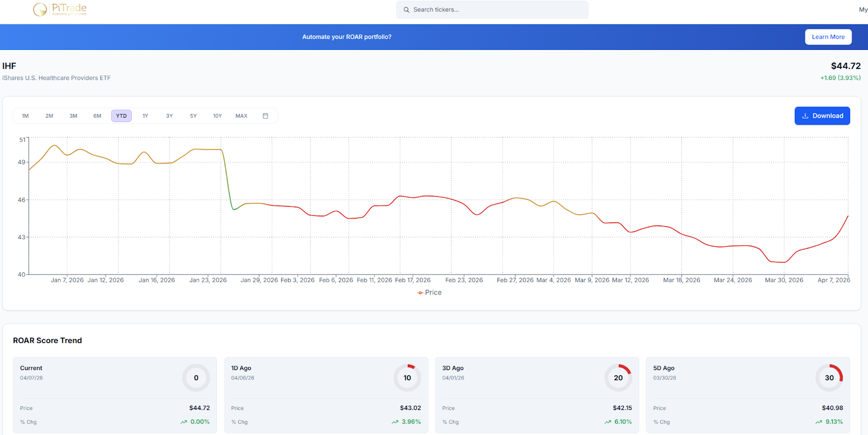Click the Price legend marker icon
The height and width of the screenshot is (435, 868).
point(420,293)
